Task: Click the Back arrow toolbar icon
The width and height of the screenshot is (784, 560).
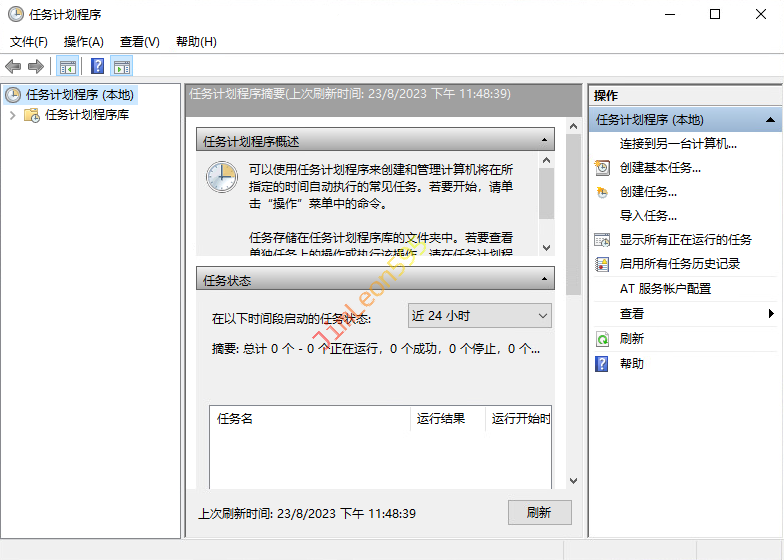Action: pyautogui.click(x=13, y=67)
